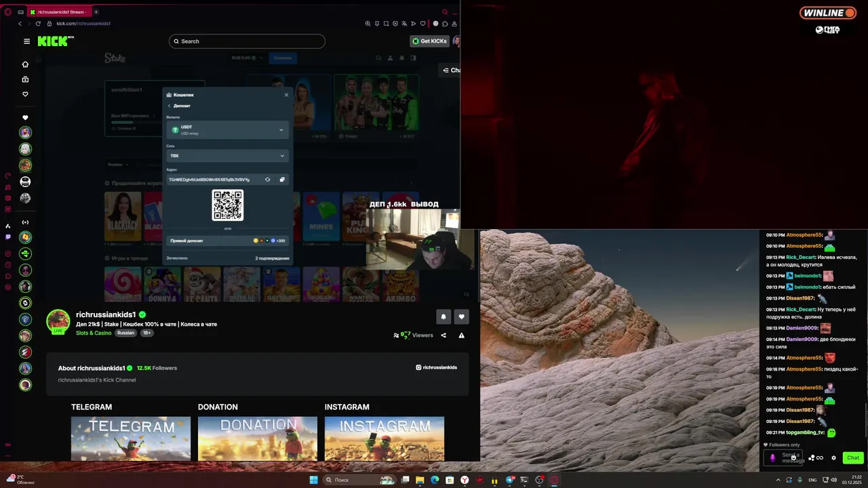Open chat settings gear
Image resolution: width=868 pixels, height=488 pixels.
(834, 457)
